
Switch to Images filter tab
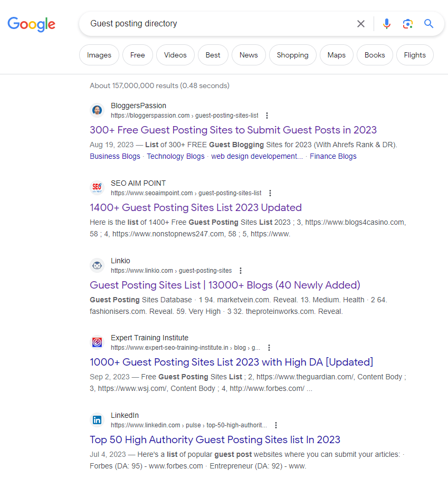(x=99, y=55)
